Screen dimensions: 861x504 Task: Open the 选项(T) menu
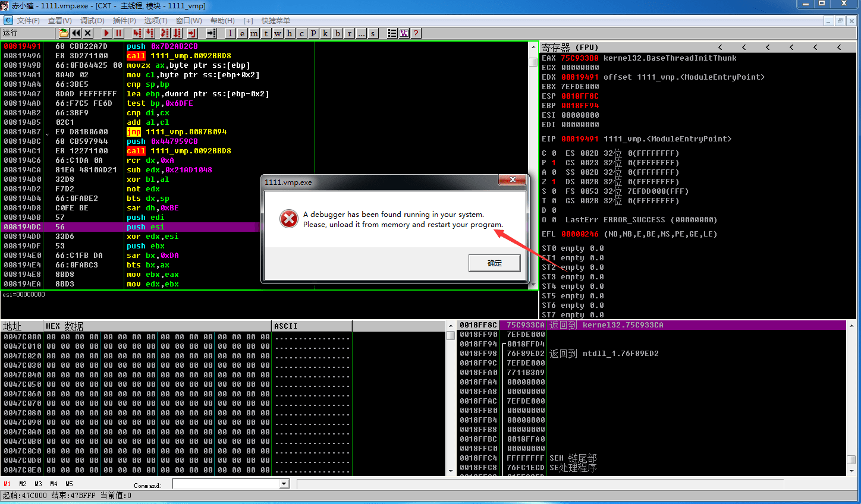point(156,21)
